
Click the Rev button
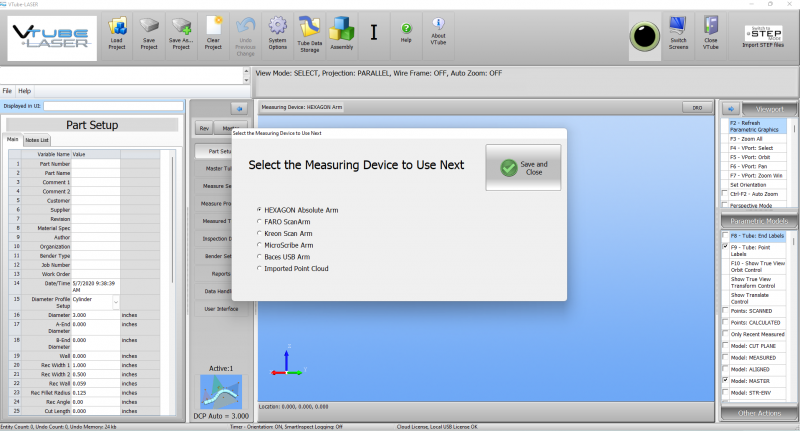204,129
